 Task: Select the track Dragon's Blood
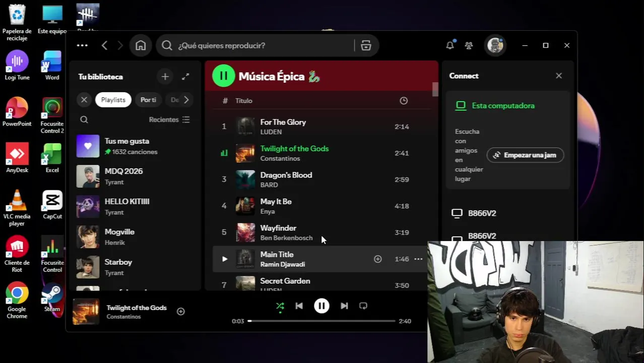tap(321, 179)
